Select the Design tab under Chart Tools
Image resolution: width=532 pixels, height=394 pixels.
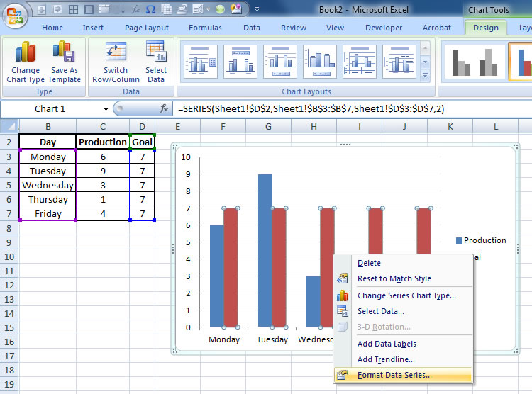click(x=486, y=28)
